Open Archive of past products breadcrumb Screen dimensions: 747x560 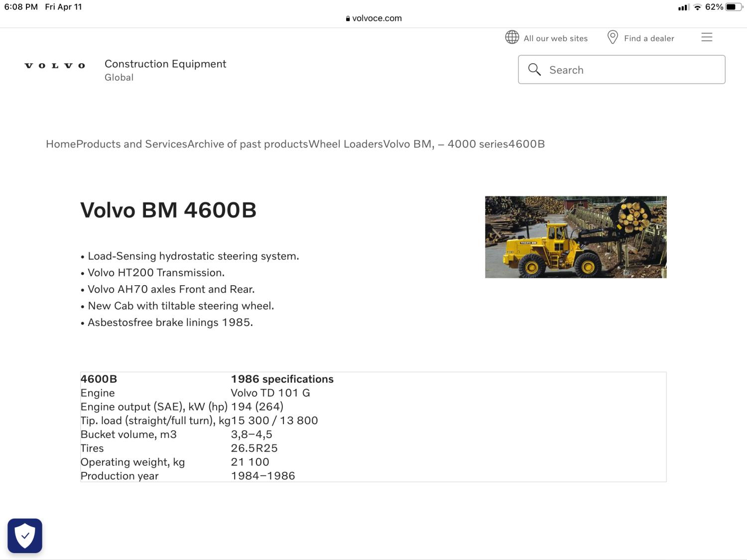(248, 144)
